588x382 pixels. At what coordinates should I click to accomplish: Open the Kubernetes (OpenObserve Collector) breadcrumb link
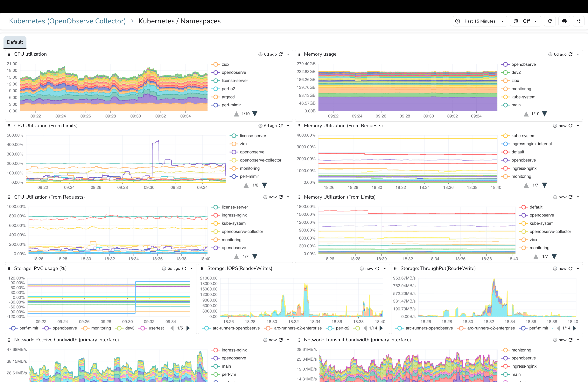point(67,21)
